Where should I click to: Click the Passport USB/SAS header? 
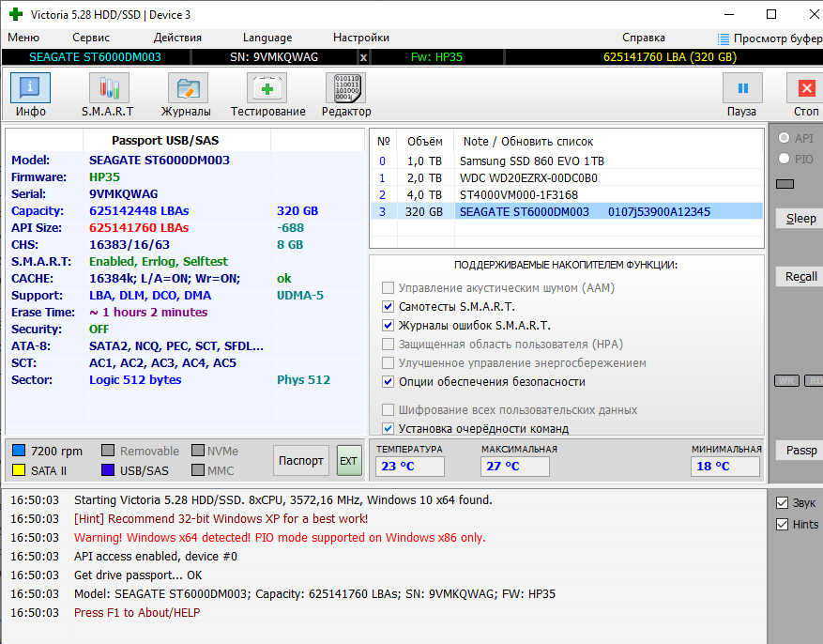click(165, 141)
